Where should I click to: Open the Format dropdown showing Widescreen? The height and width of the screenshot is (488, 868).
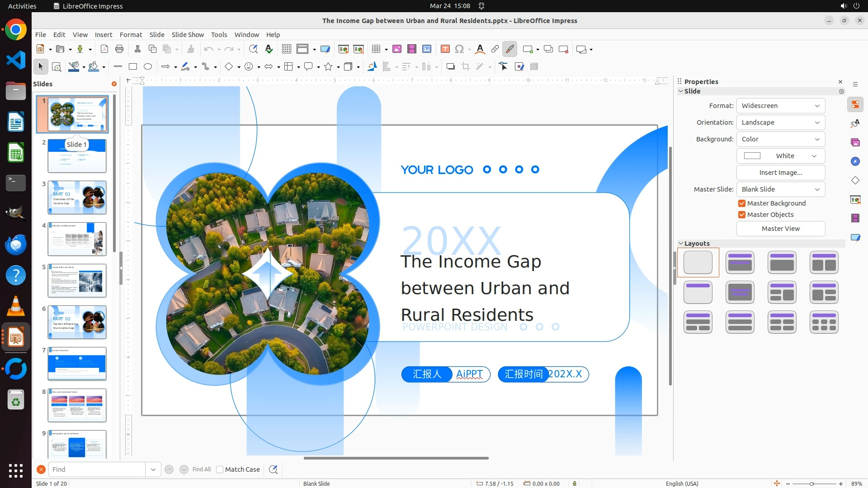[x=781, y=106]
